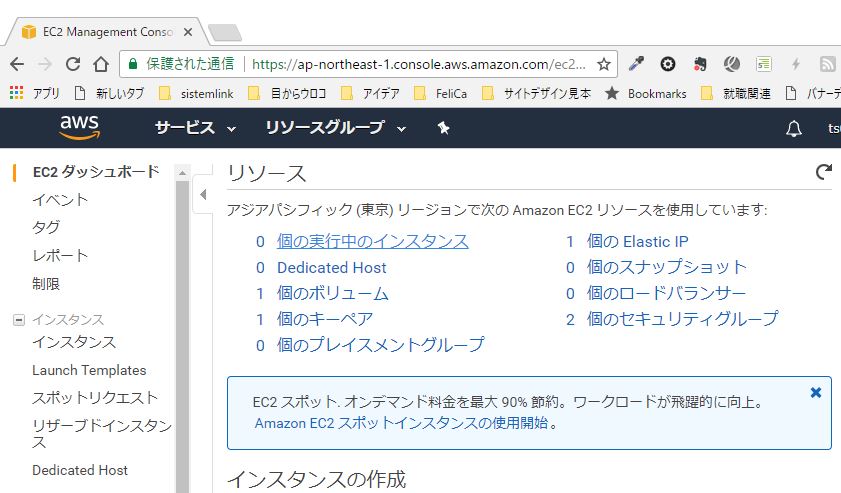
Task: Bookmark this page with the star icon
Action: [x=604, y=64]
